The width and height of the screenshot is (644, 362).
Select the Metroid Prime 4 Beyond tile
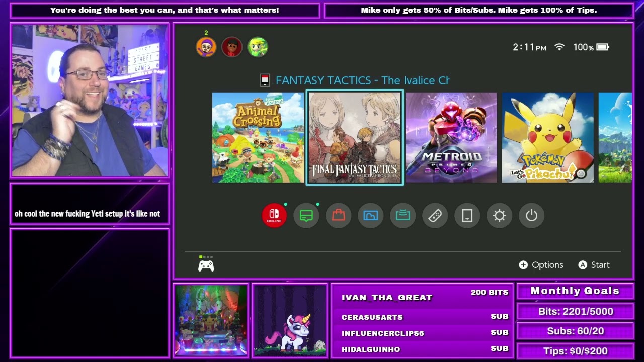pos(451,137)
